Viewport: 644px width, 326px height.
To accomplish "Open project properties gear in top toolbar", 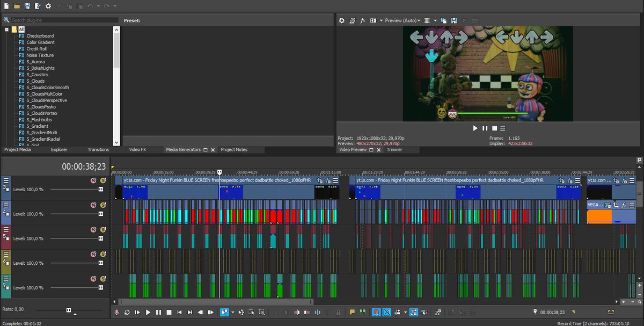I will point(48,6).
